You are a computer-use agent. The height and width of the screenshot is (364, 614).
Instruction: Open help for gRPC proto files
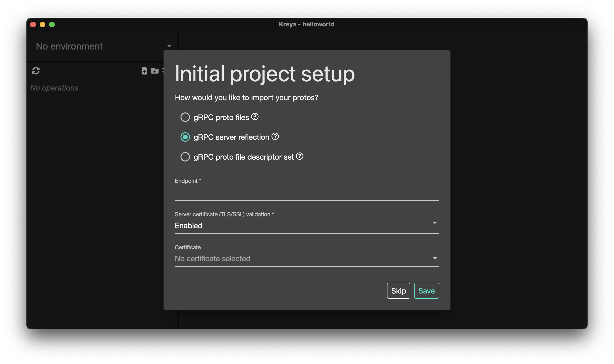click(x=255, y=116)
